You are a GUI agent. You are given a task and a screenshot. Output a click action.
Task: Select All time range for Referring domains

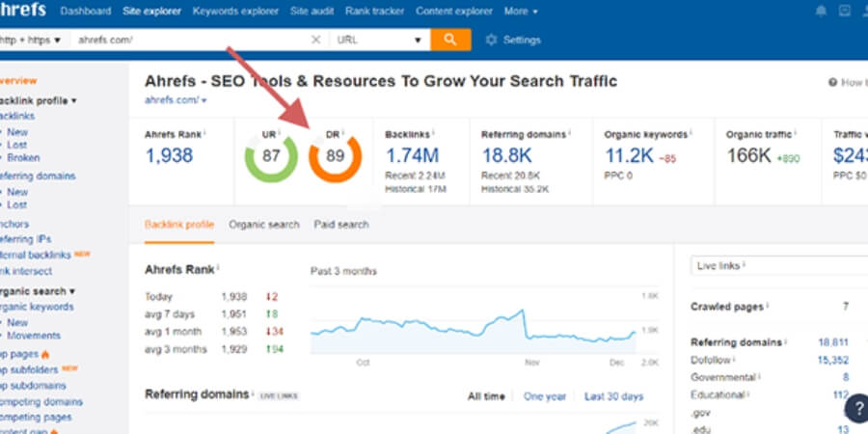486,396
